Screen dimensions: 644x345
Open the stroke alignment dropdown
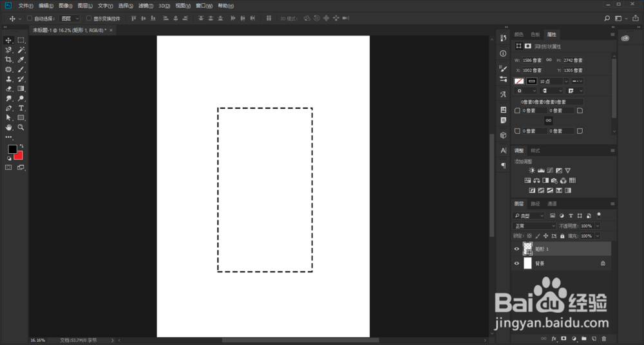(x=526, y=91)
